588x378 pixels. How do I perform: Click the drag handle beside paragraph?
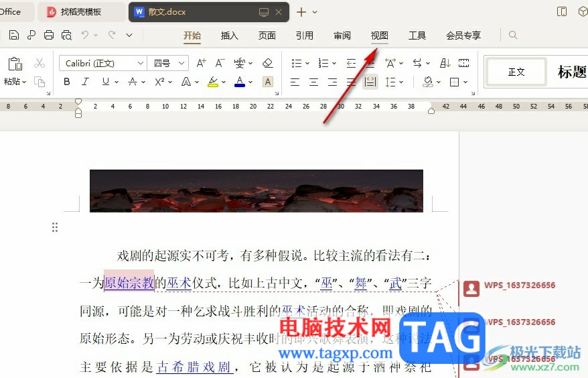click(x=55, y=227)
